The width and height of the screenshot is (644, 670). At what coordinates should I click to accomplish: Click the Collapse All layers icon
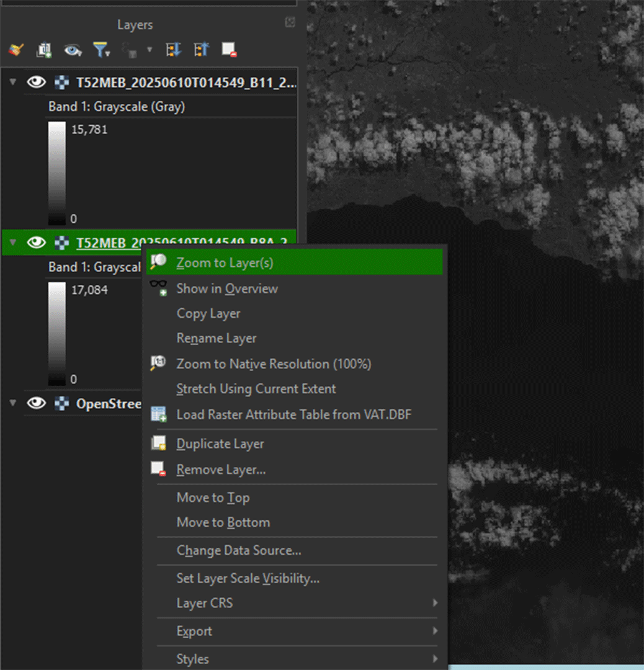201,50
